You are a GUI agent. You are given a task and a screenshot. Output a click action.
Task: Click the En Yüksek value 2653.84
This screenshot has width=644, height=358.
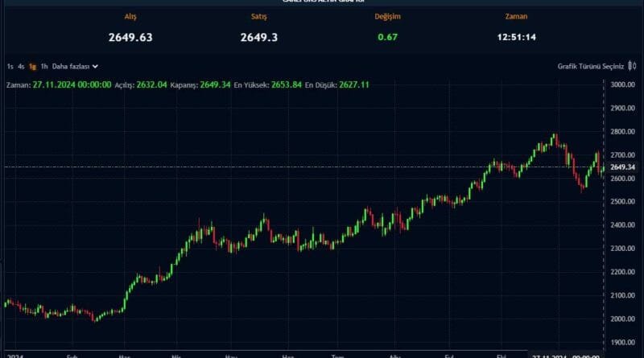[x=287, y=85]
